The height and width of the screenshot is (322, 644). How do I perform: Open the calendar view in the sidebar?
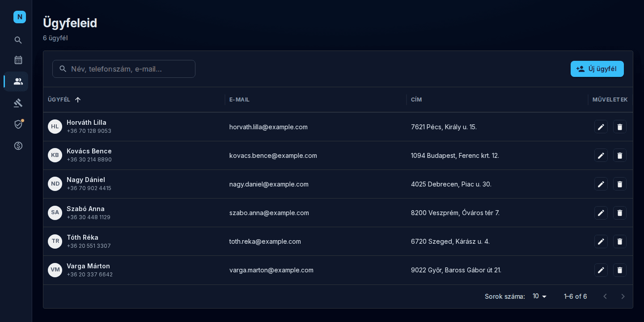tap(18, 60)
